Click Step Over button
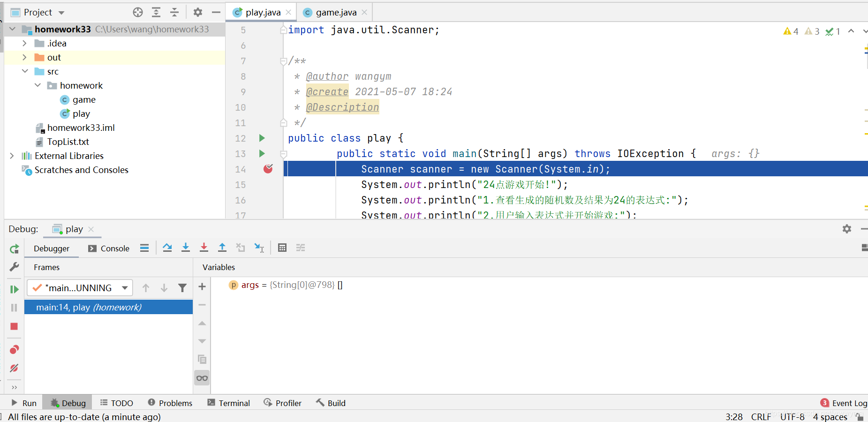Image resolution: width=868 pixels, height=422 pixels. (167, 248)
